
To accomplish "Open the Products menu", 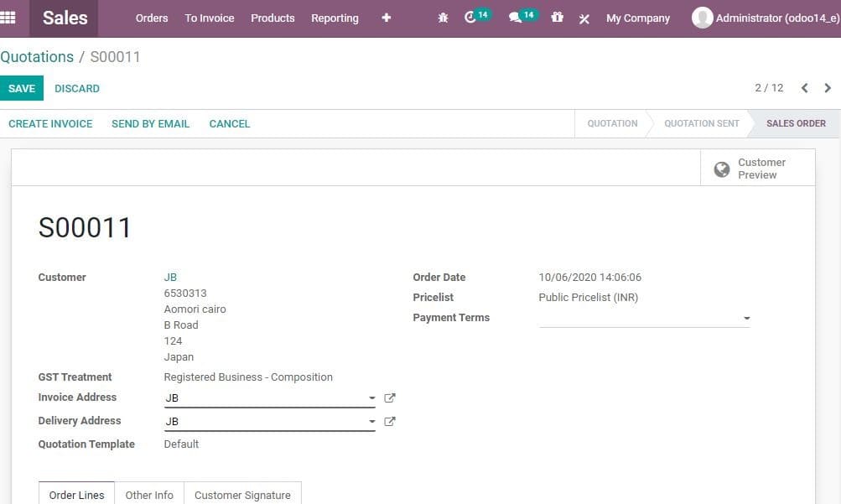I will click(273, 18).
